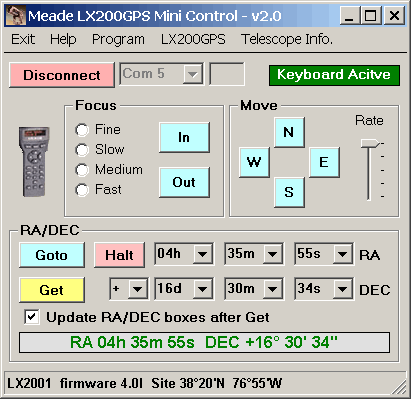Open the DEC sign + dropdown
Screen dimensions: 411x399
click(x=138, y=289)
